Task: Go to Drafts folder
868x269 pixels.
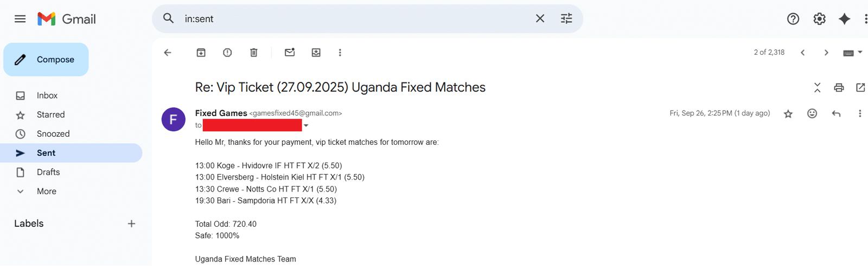Action: click(48, 172)
